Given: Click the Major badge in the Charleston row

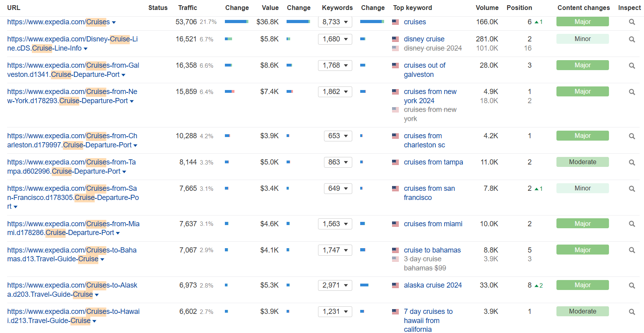Looking at the screenshot, I should coord(582,135).
